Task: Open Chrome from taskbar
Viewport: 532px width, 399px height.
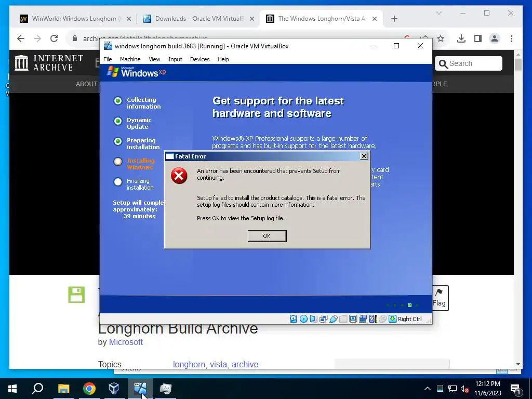Action: tap(89, 389)
